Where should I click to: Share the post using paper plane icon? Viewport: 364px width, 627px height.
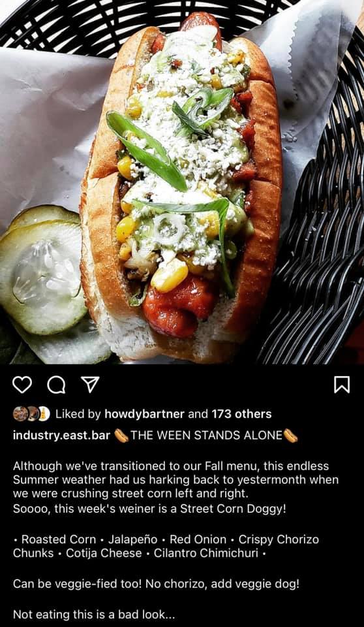point(90,385)
